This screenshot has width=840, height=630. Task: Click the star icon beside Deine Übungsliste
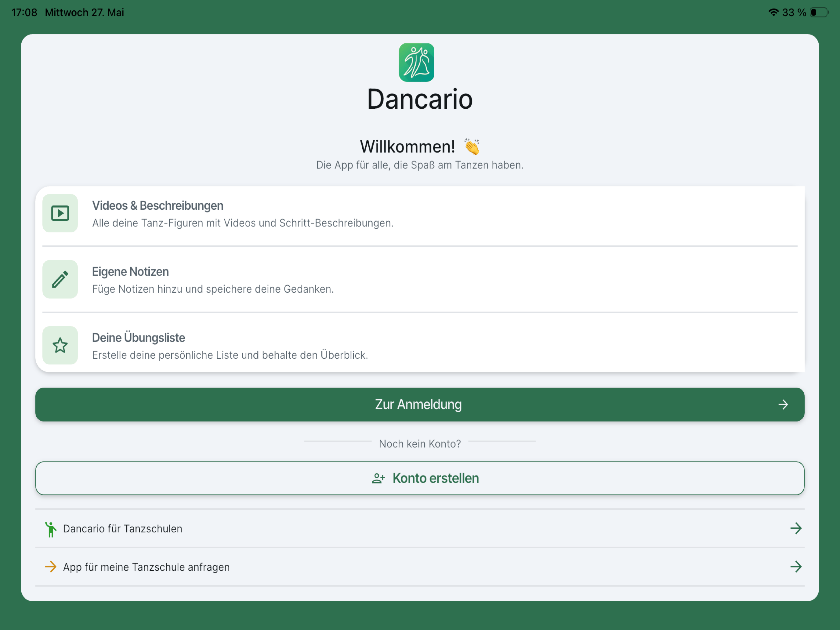pos(60,345)
